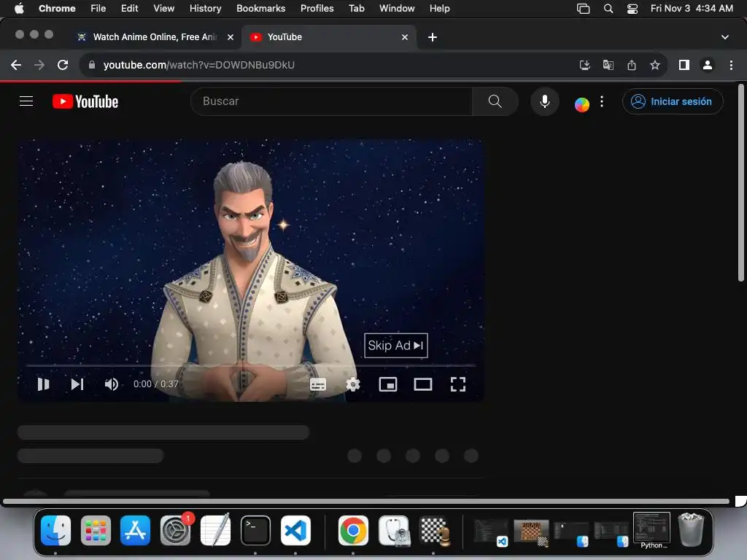Click the address bar URL

point(198,65)
